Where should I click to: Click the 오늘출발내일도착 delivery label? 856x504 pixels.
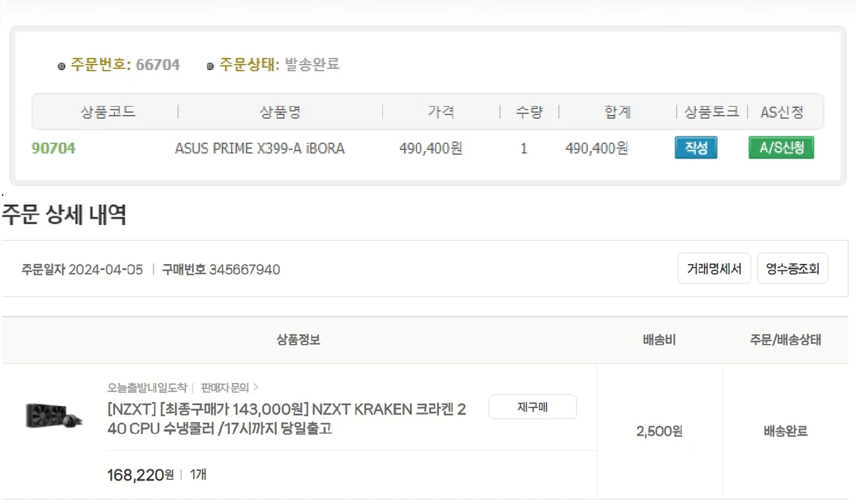[x=147, y=388]
